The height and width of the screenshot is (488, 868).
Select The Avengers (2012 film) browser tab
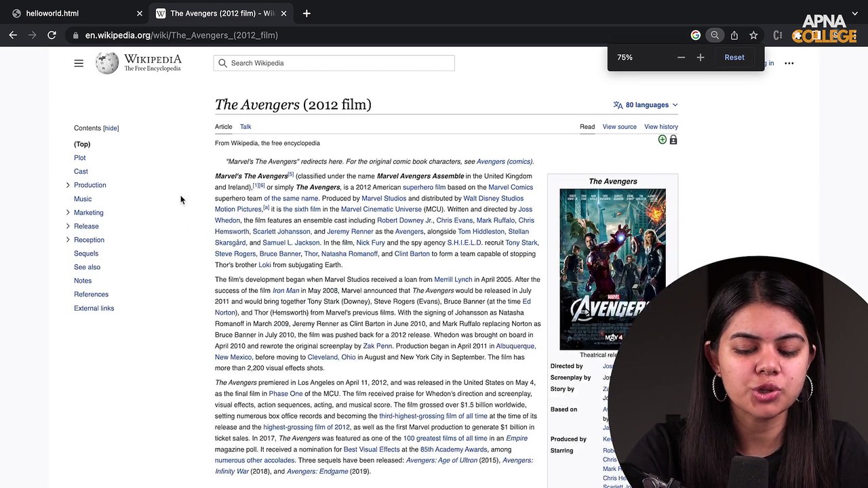point(222,13)
